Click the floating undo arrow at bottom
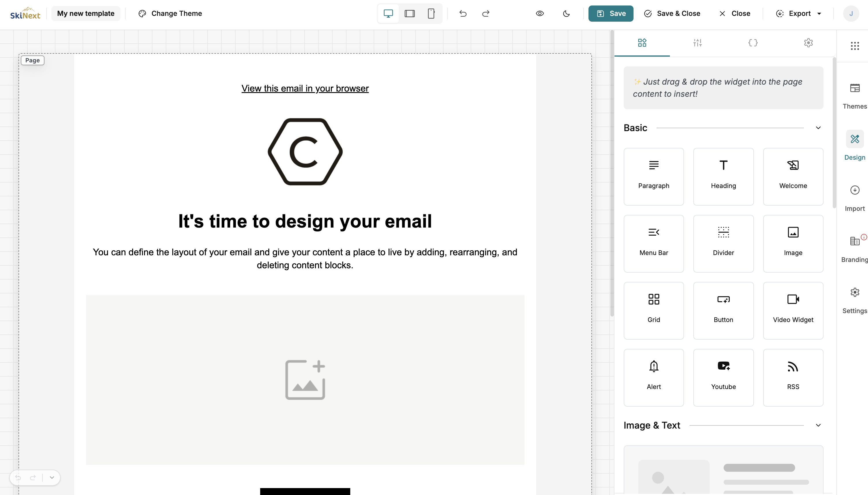Image resolution: width=868 pixels, height=495 pixels. point(18,478)
